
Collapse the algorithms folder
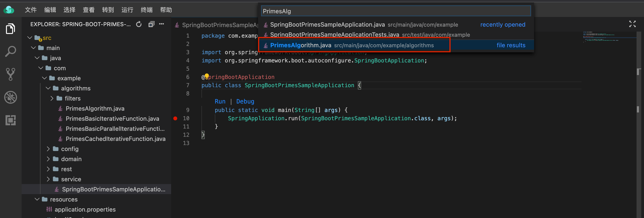48,88
